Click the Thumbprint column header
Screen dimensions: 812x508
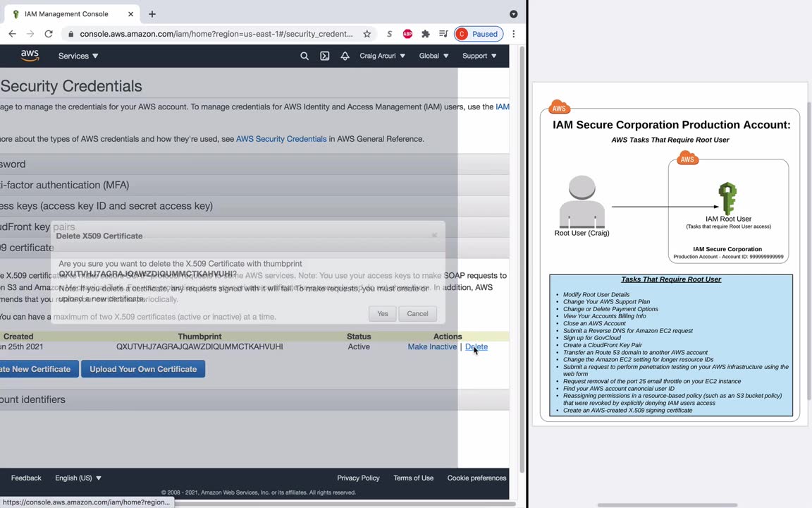point(199,337)
